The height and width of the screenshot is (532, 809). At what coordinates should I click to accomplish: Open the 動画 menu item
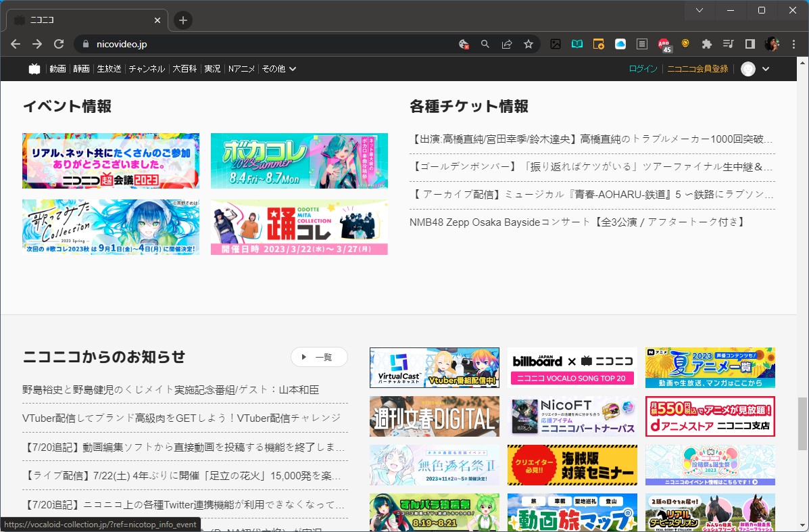point(58,69)
